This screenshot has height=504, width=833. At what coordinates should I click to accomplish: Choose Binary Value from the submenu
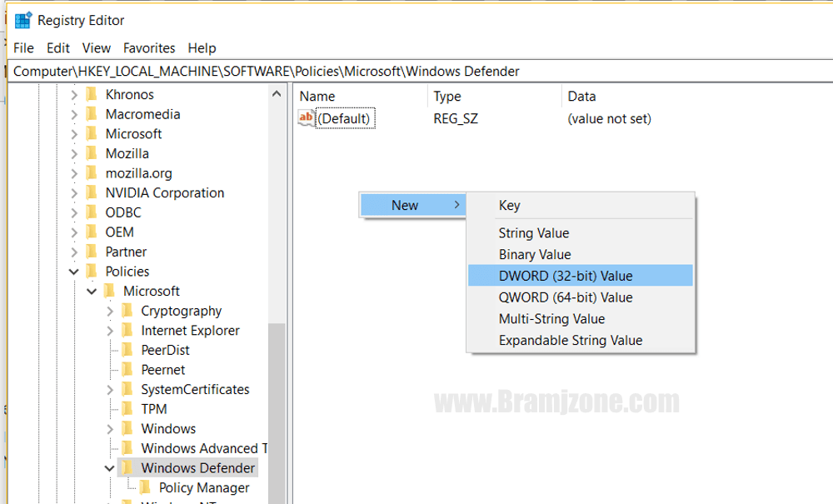click(581, 254)
